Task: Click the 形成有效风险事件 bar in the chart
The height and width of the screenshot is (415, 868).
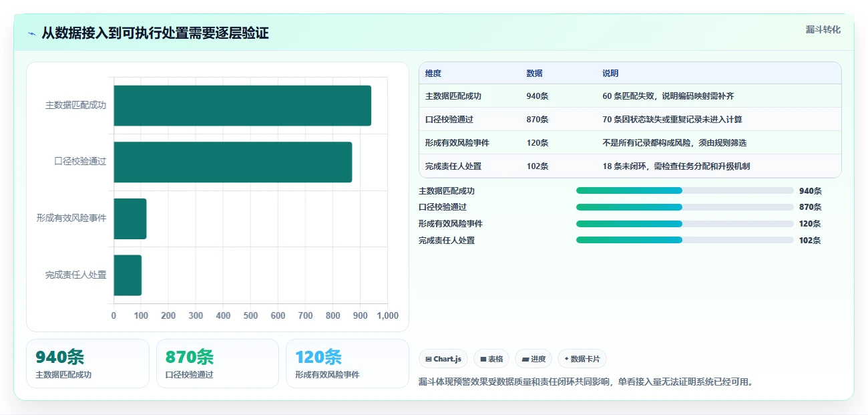Action: (x=130, y=219)
